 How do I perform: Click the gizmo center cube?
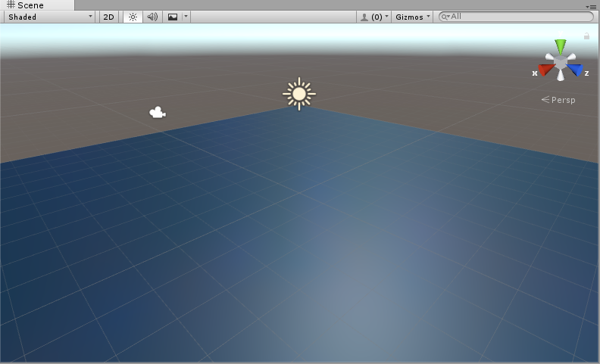pyautogui.click(x=561, y=62)
